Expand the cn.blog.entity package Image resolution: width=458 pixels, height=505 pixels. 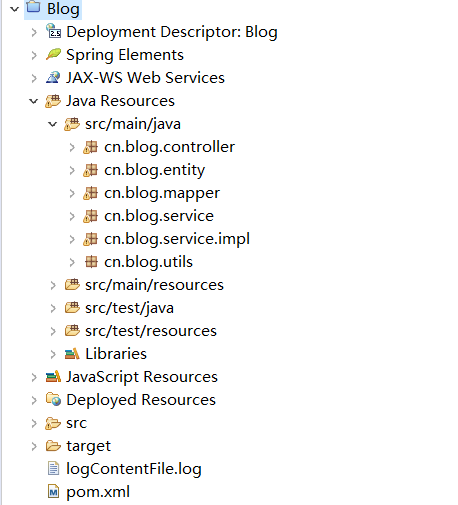point(72,170)
